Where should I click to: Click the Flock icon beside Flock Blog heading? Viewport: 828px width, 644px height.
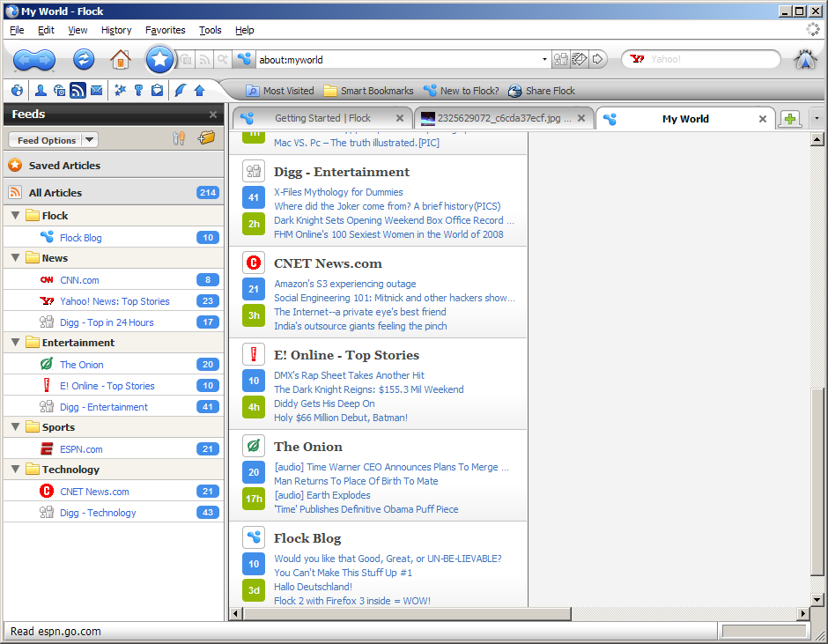[x=254, y=537]
